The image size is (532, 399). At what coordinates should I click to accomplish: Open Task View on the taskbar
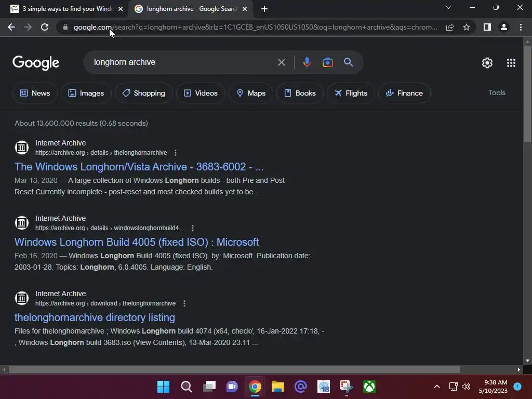[209, 387]
